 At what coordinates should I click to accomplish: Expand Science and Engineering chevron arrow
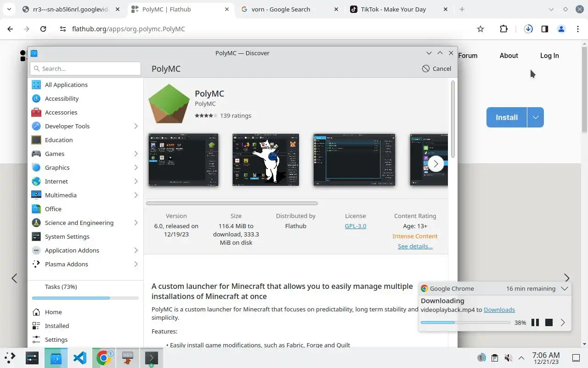coord(136,223)
